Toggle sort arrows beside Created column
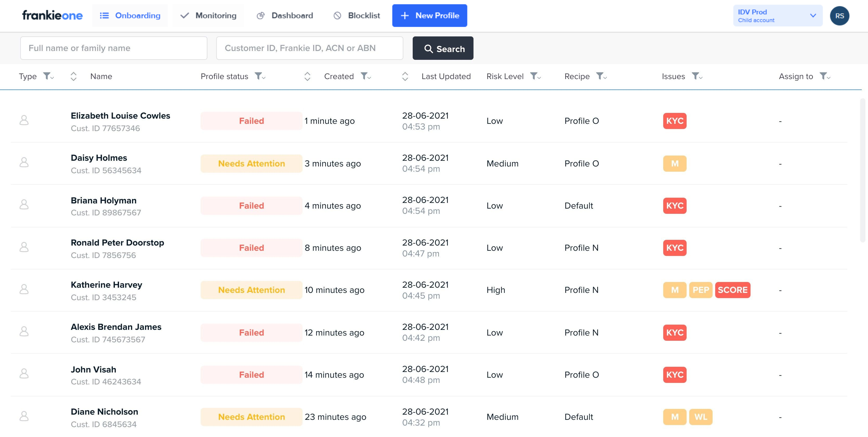The image size is (868, 437). tap(307, 76)
